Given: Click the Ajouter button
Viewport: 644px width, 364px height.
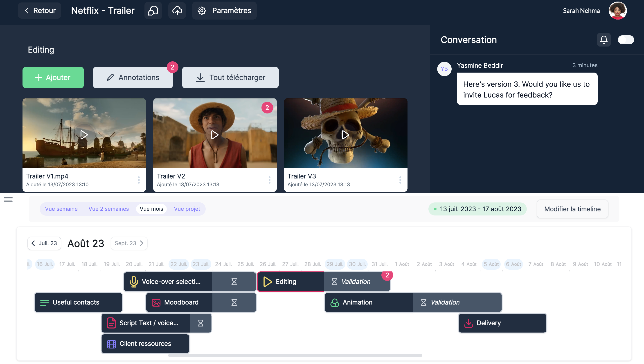Looking at the screenshot, I should coord(53,78).
